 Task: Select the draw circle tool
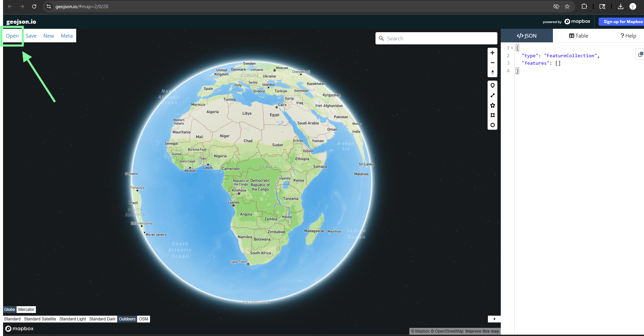pyautogui.click(x=492, y=125)
